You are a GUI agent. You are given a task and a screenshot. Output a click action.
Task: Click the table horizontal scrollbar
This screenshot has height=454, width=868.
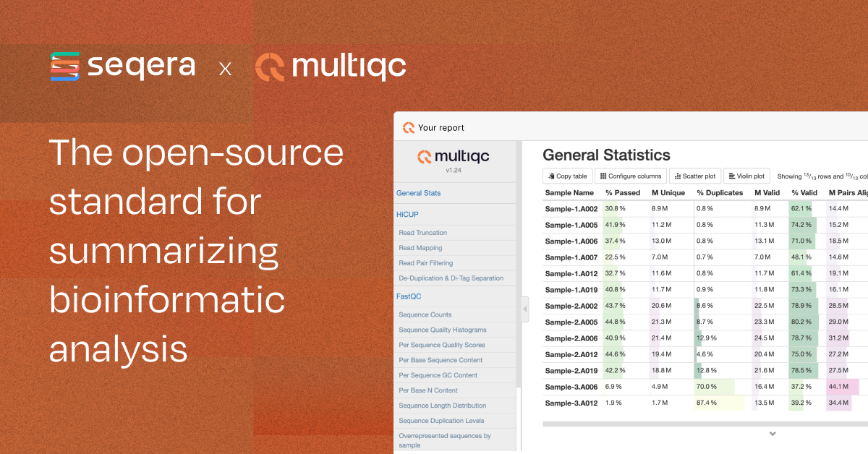pyautogui.click(x=705, y=424)
